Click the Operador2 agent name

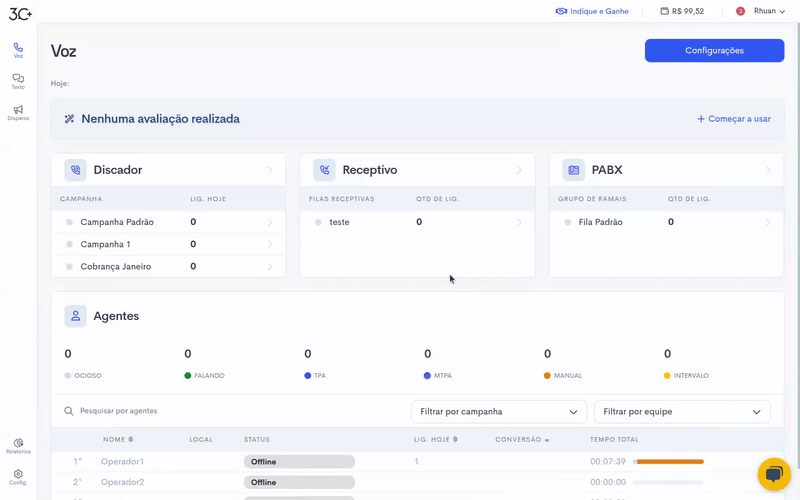coord(122,482)
